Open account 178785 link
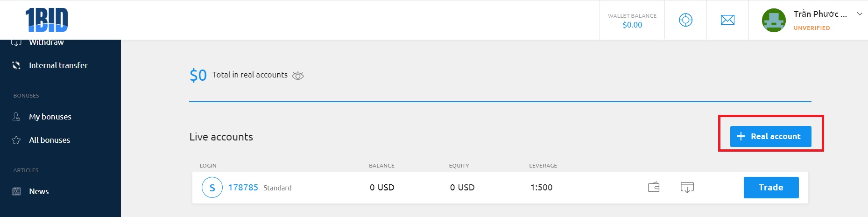This screenshot has height=217, width=868. click(243, 187)
